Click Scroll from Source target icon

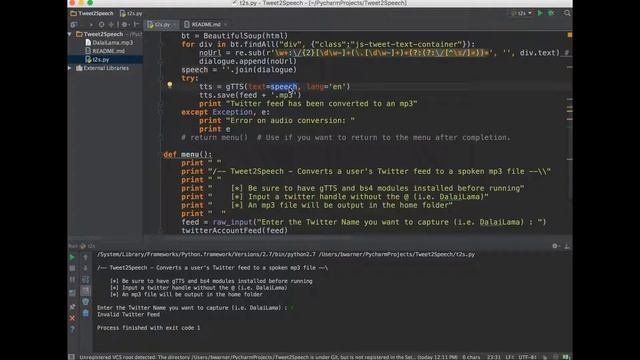(x=101, y=24)
